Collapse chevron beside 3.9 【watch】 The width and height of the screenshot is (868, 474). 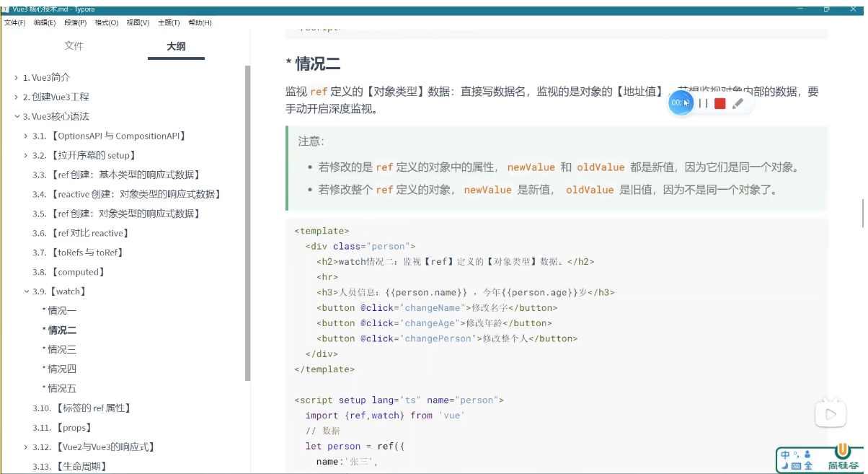pos(27,291)
